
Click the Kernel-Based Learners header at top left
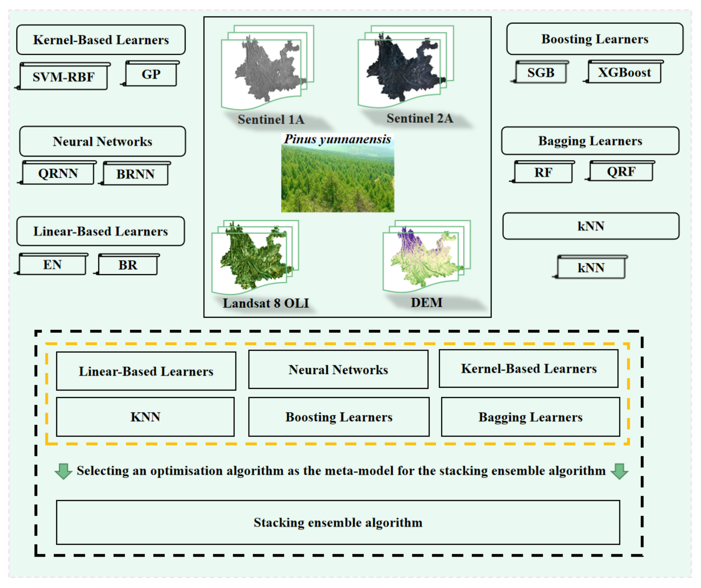point(101,40)
